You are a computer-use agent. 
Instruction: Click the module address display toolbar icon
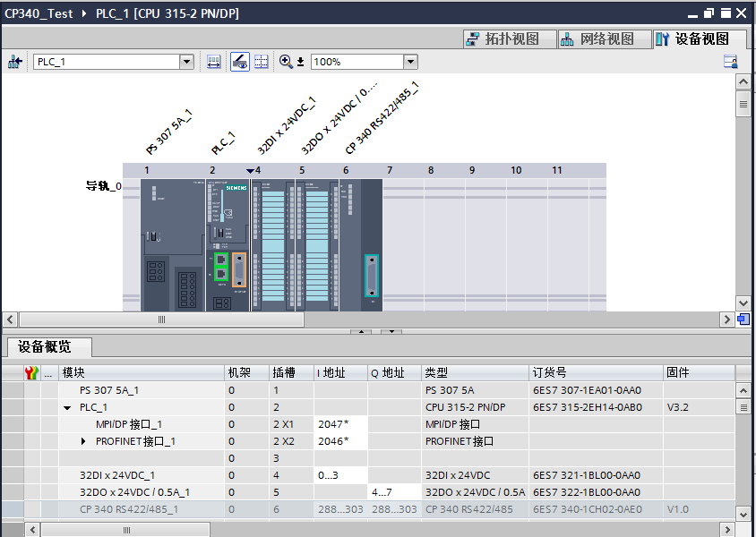click(x=213, y=62)
